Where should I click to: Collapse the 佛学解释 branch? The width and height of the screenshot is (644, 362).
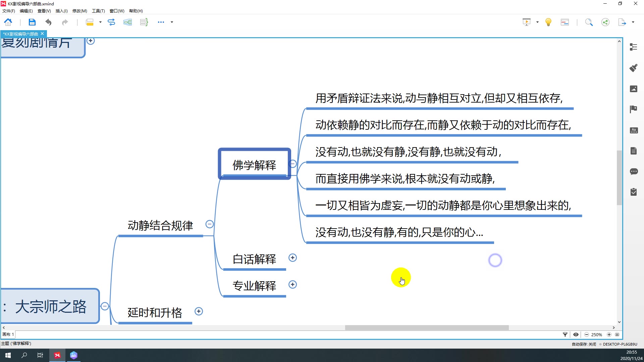pyautogui.click(x=292, y=164)
